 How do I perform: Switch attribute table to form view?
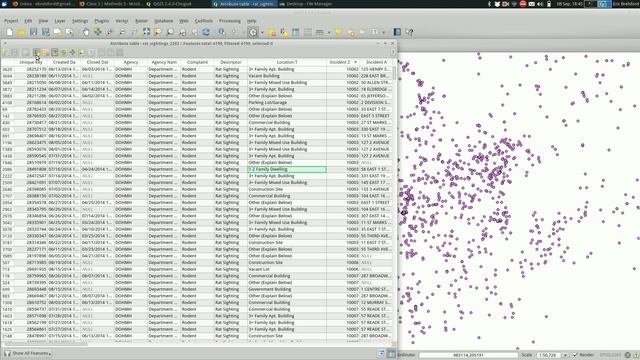(x=381, y=354)
